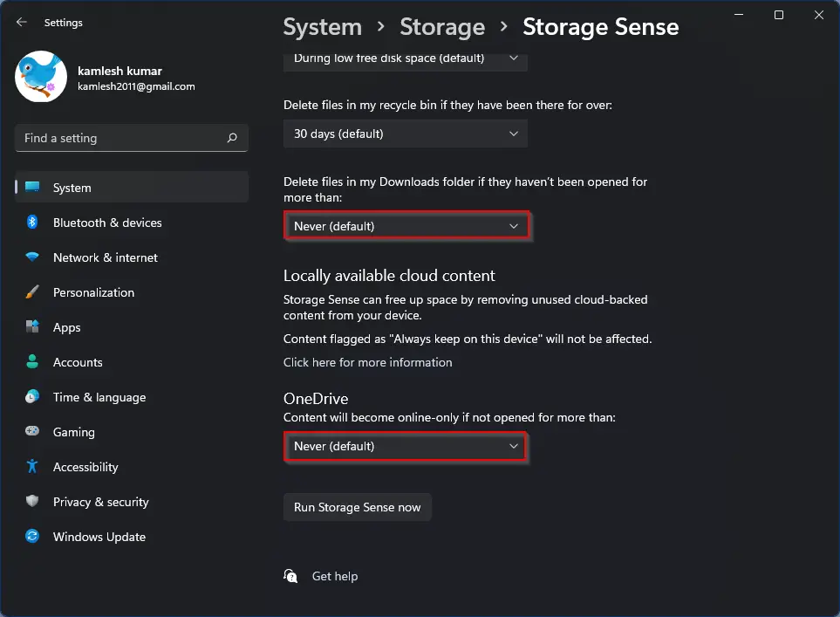The height and width of the screenshot is (617, 840).
Task: Click the kamlesh kumar profile avatar
Action: point(41,77)
